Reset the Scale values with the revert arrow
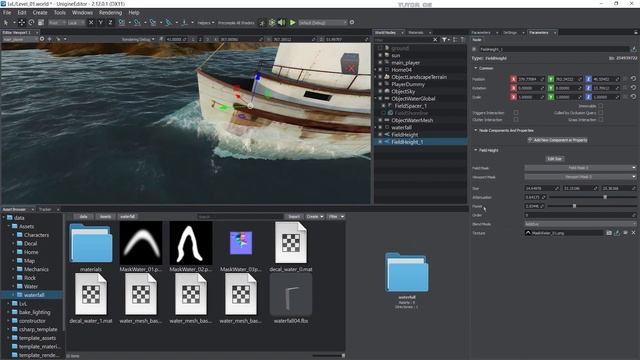640x360 pixels. pyautogui.click(x=633, y=97)
